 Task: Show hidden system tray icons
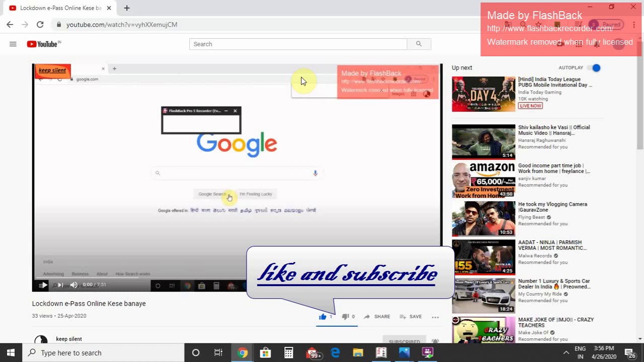click(x=566, y=353)
